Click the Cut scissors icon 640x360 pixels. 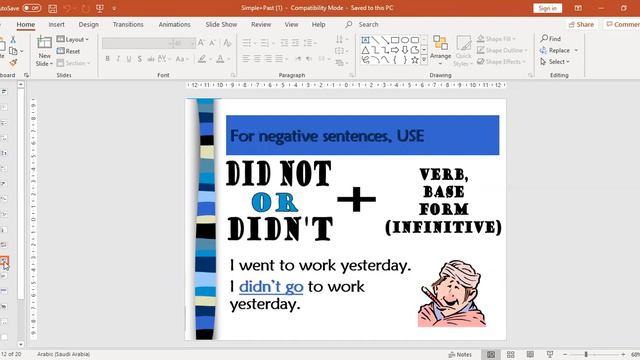click(13, 40)
